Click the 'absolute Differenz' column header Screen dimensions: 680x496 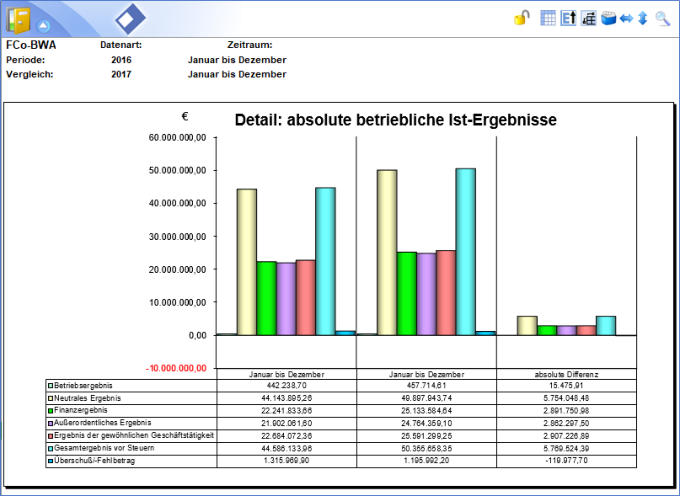[566, 373]
